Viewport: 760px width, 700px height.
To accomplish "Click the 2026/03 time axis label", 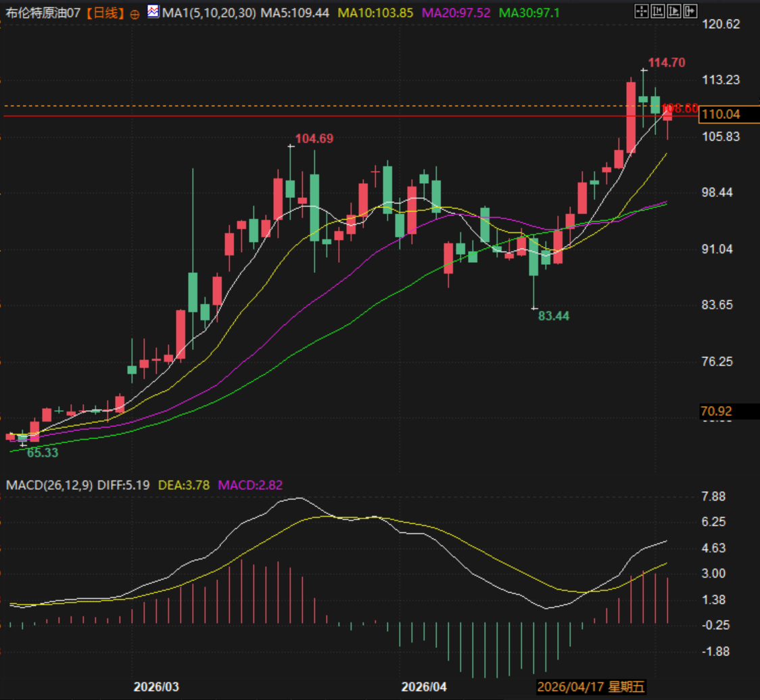I will click(156, 687).
